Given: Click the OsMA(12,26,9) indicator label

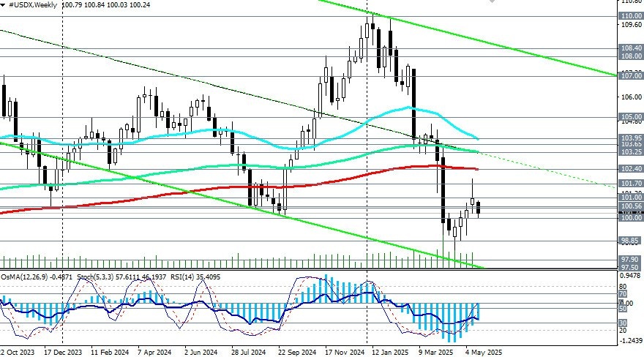Looking at the screenshot, I should [x=24, y=277].
